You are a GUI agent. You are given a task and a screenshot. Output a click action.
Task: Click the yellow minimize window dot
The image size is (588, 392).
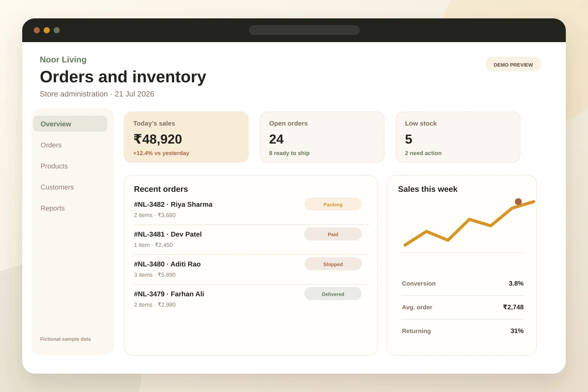(x=47, y=30)
